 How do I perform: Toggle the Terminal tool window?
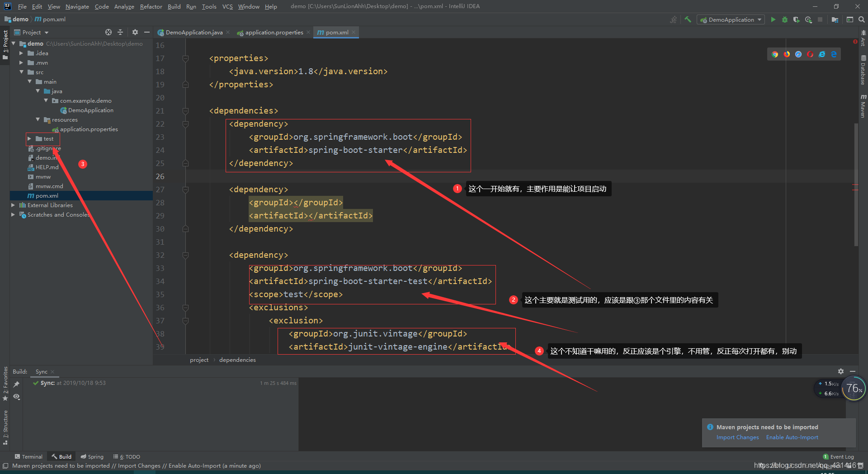tap(28, 457)
